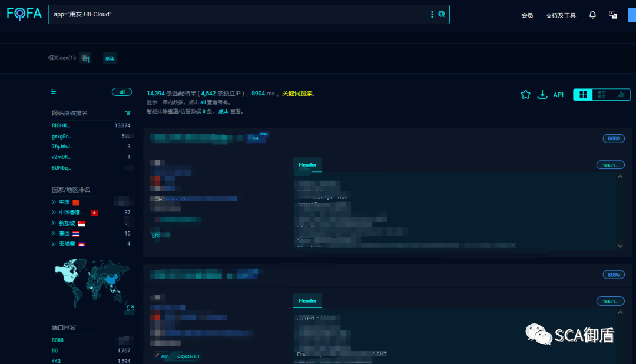Click the download results icon
636x364 pixels.
[x=542, y=95]
